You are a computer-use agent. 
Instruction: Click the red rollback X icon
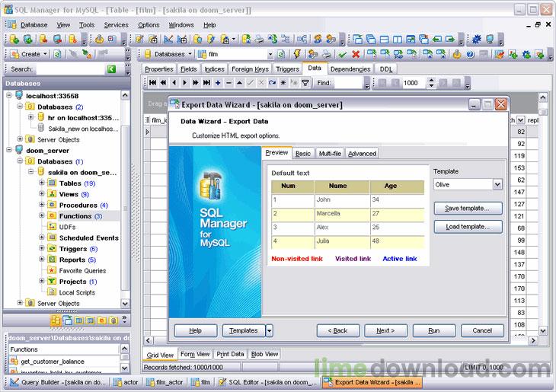pos(356,55)
